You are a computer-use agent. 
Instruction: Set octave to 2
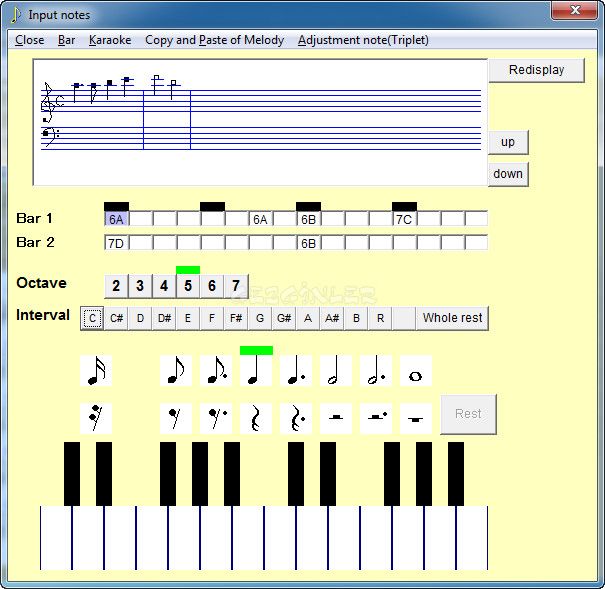[x=116, y=286]
